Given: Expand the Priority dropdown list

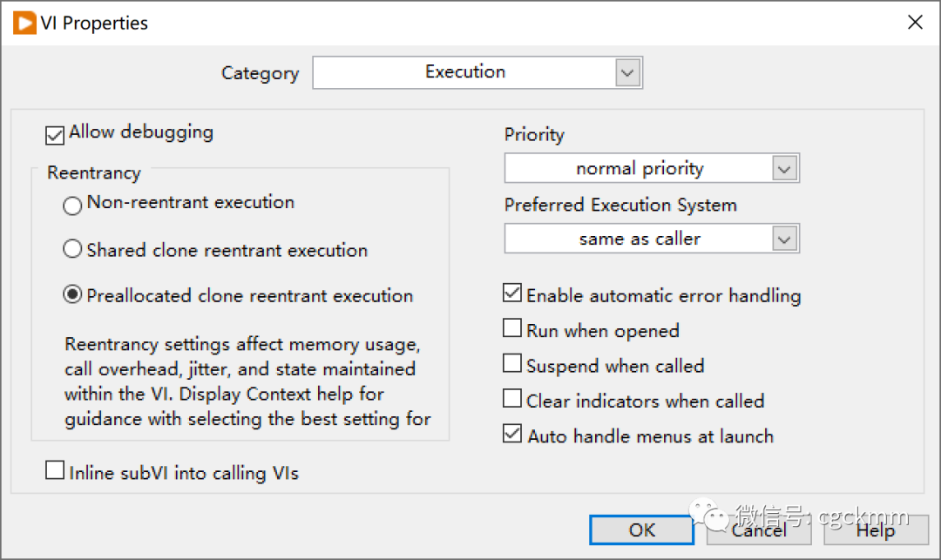Looking at the screenshot, I should (x=784, y=168).
